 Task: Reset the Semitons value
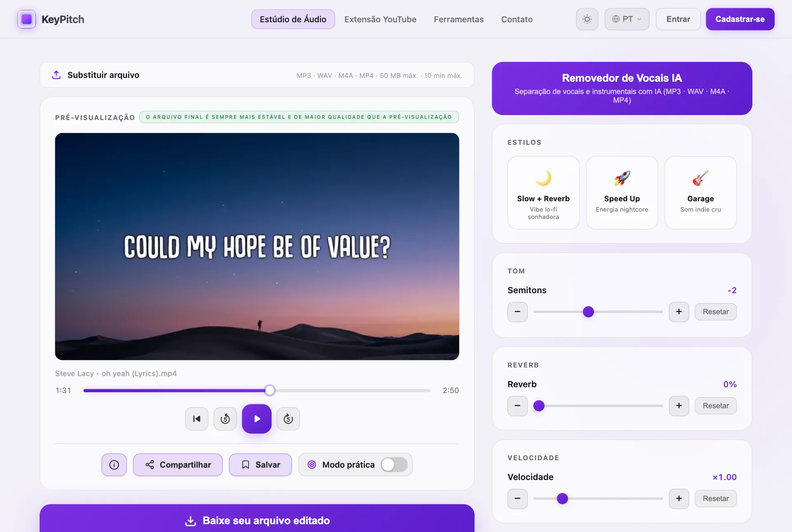[716, 312]
